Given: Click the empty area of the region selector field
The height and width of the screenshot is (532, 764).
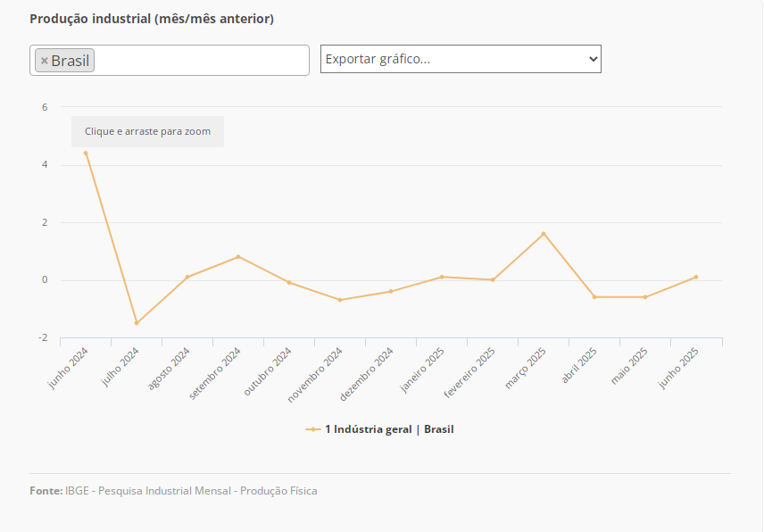Looking at the screenshot, I should 201,61.
